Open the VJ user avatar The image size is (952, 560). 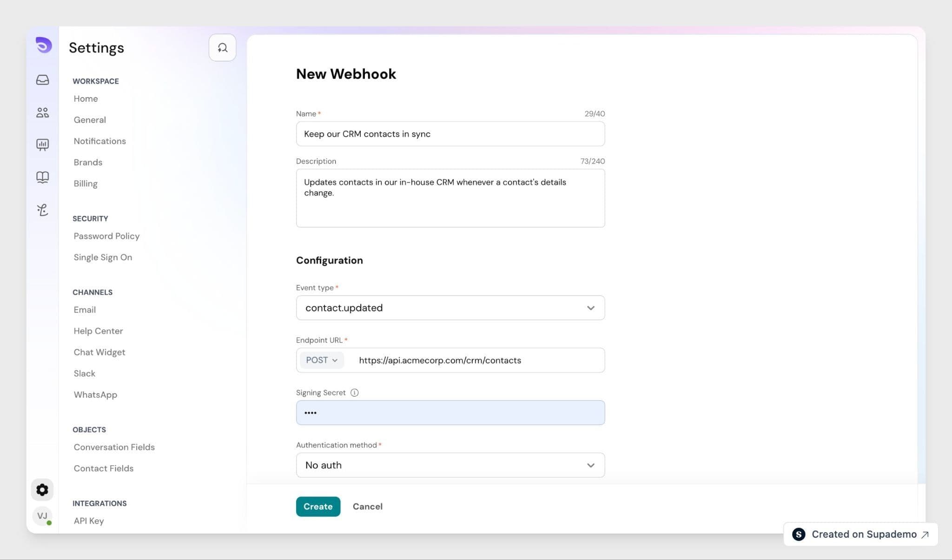(42, 516)
